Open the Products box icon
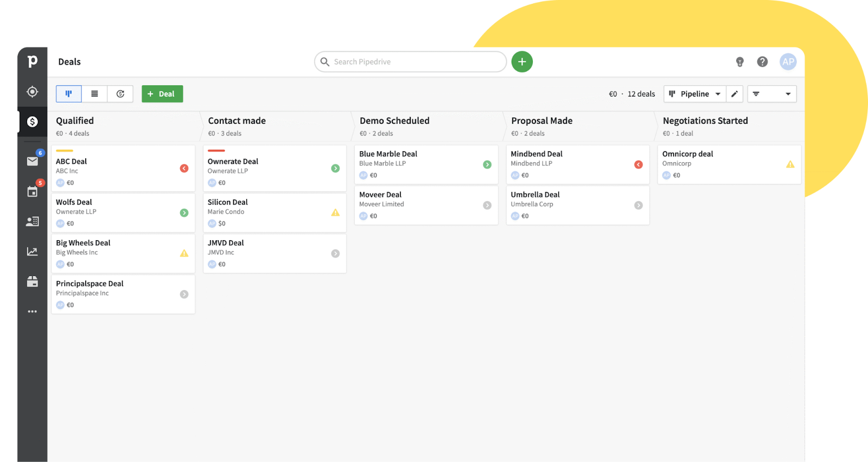 33,281
